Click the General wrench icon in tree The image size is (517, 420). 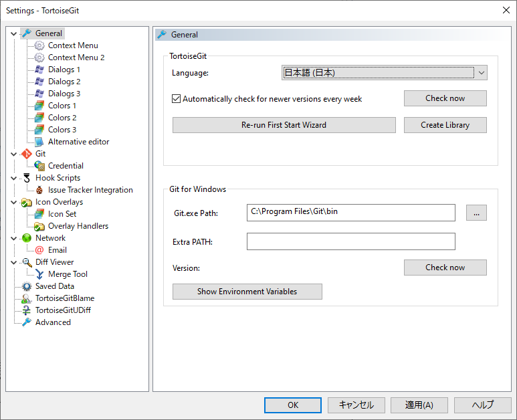click(x=26, y=33)
